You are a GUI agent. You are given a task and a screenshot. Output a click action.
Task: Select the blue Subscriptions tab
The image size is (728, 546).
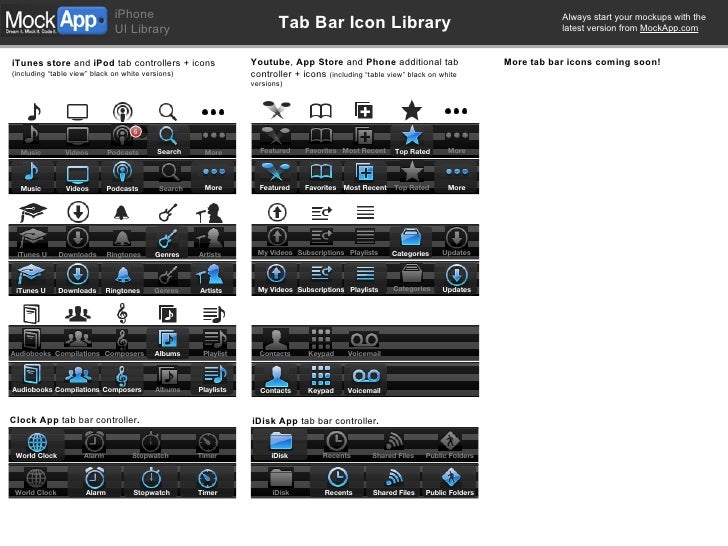coord(321,278)
